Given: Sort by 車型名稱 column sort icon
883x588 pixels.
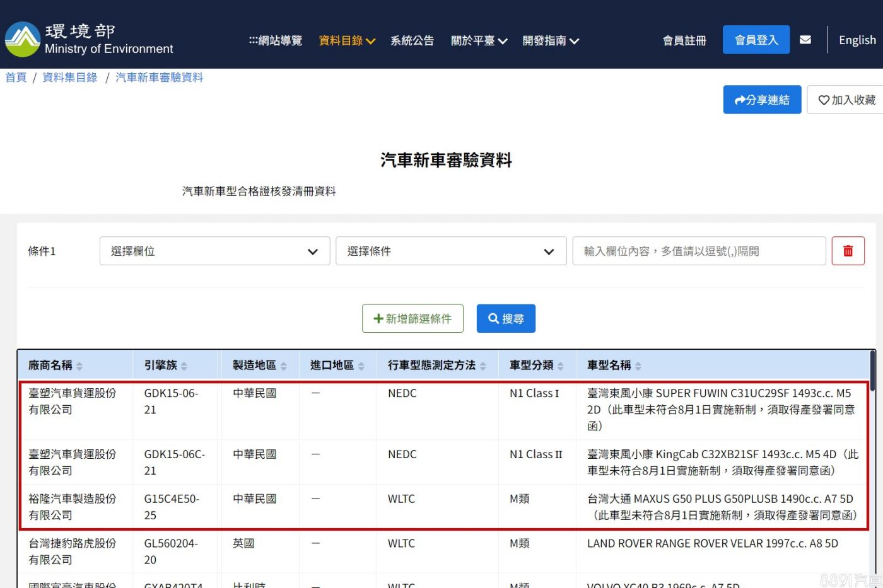Looking at the screenshot, I should [x=638, y=366].
